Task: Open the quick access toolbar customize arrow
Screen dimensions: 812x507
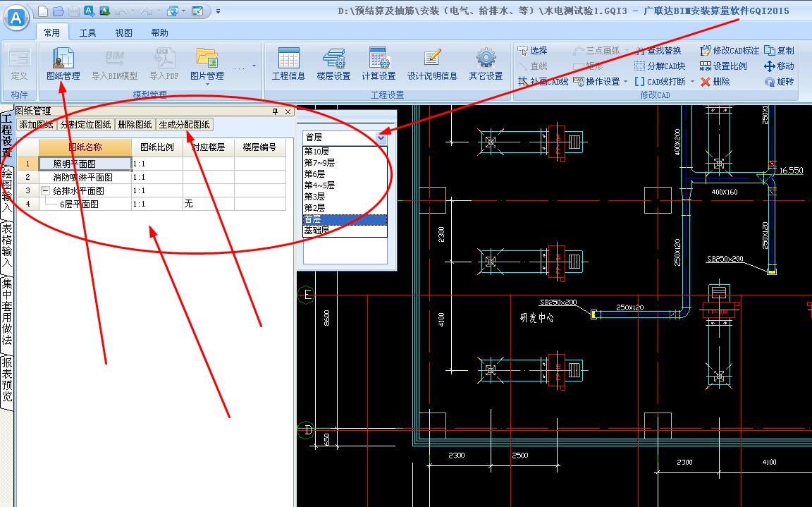Action: 218,11
